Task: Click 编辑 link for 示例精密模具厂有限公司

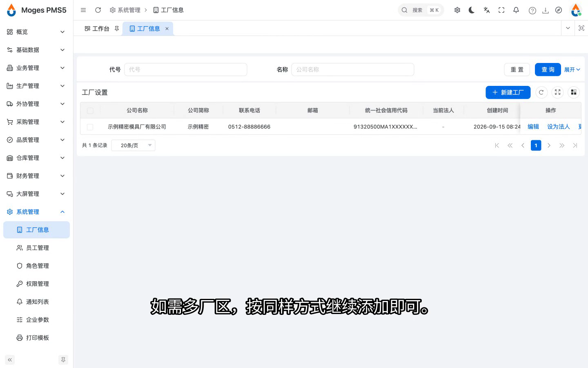Action: coord(533,127)
